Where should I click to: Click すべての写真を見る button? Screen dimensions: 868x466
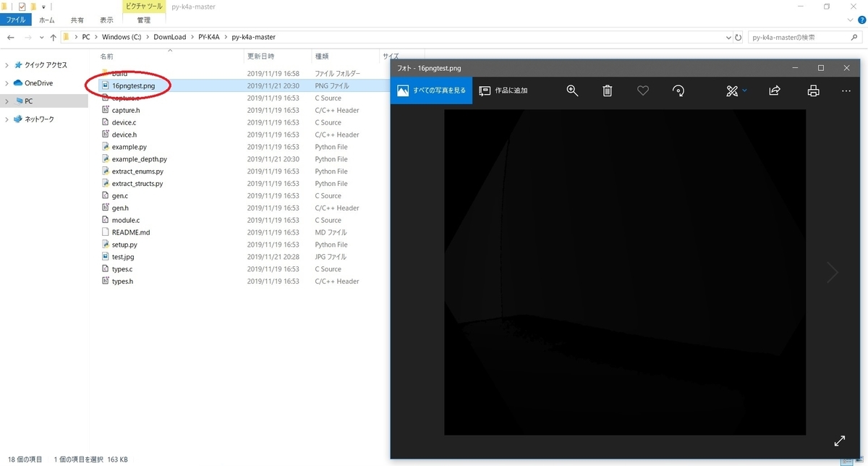point(431,90)
